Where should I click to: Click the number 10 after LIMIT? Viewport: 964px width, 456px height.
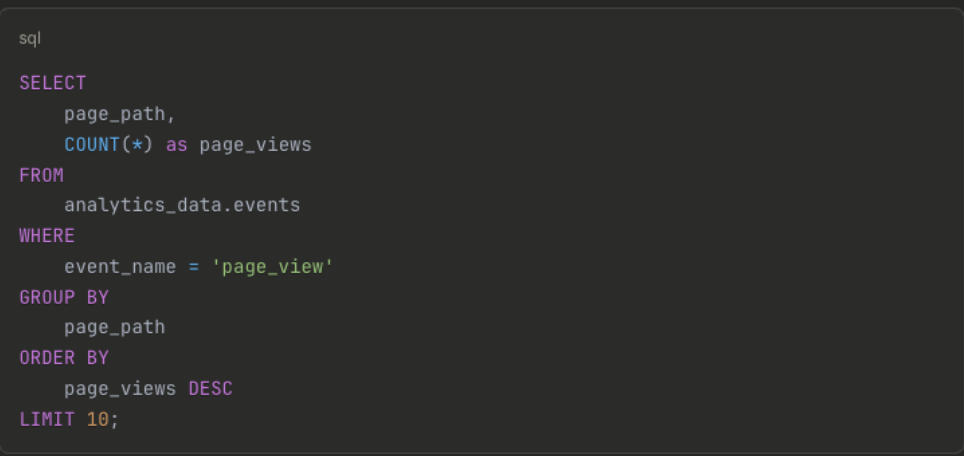(97, 419)
